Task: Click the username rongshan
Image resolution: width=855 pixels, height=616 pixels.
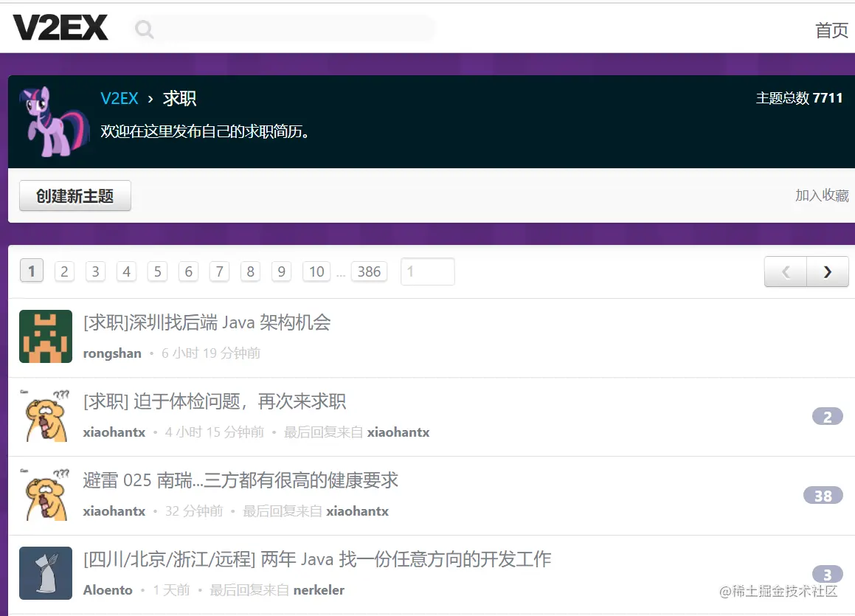Action: [x=112, y=353]
